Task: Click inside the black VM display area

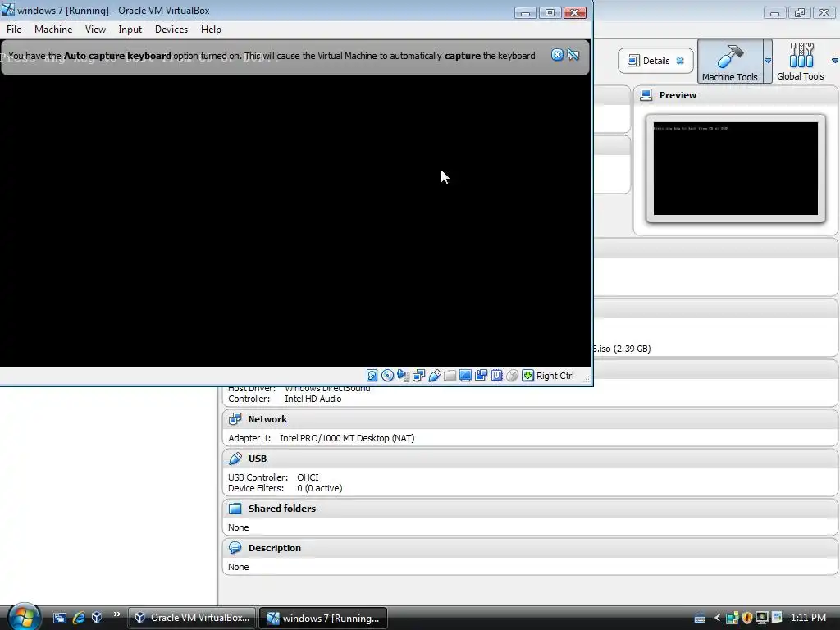Action: [x=295, y=221]
